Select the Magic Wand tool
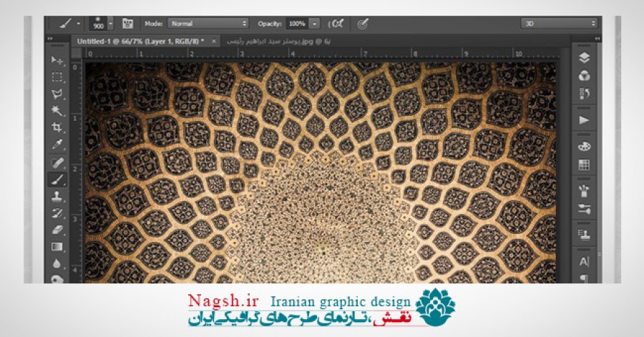 (x=57, y=110)
